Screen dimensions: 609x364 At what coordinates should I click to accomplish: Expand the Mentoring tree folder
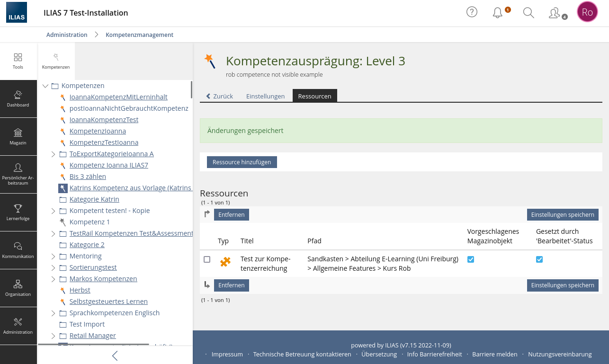(53, 257)
